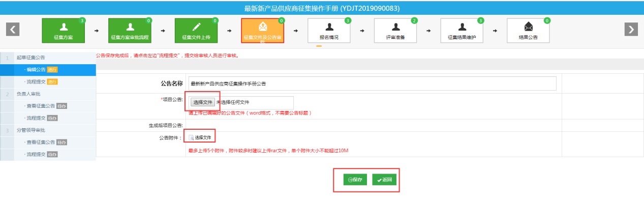
Task: Open 流程提交 under 分管领导审批
Action: click(48, 154)
